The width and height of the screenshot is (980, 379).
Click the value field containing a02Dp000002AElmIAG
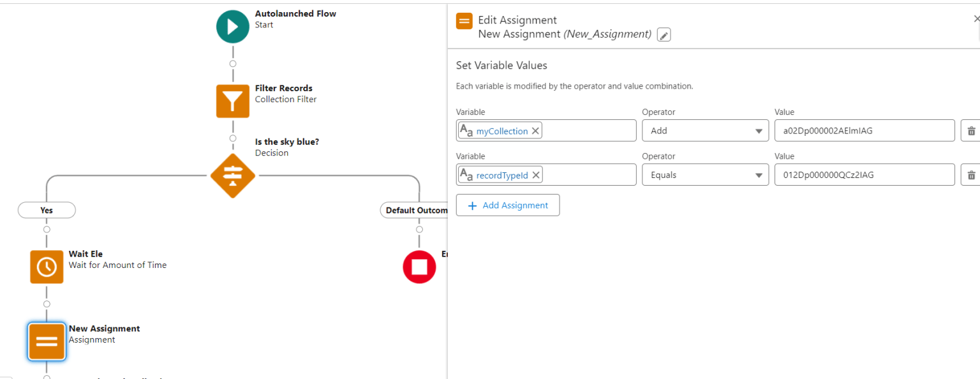865,130
